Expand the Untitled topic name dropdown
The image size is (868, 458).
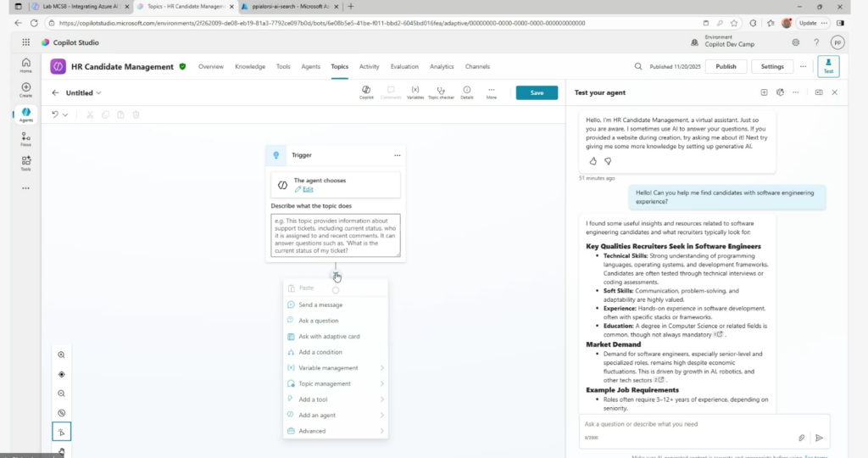98,93
